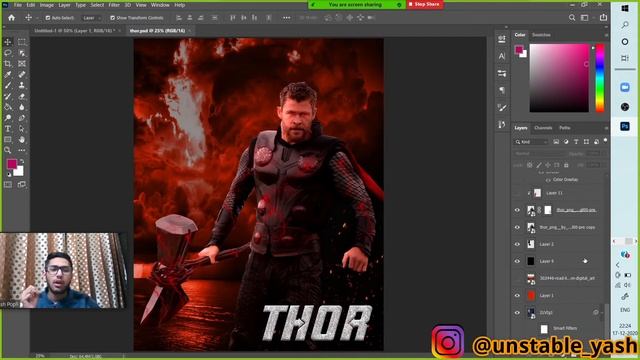
Task: Click the Share document icon
Action: pyautogui.click(x=603, y=17)
